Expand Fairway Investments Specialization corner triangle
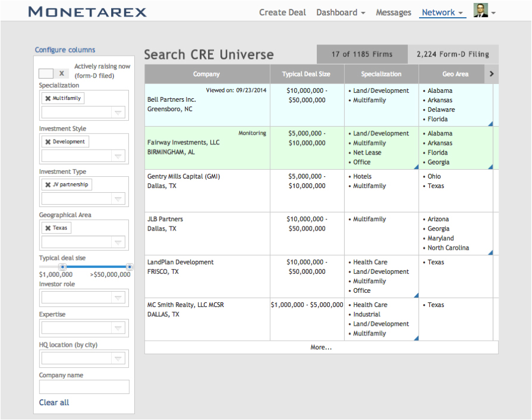The width and height of the screenshot is (532, 420). click(x=416, y=166)
